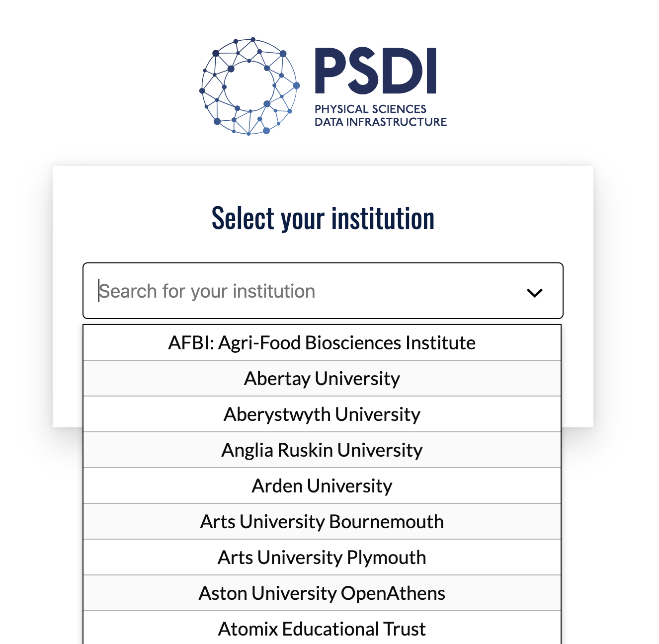The image size is (659, 644).
Task: Click white card margin right of institution list
Action: click(x=577, y=375)
